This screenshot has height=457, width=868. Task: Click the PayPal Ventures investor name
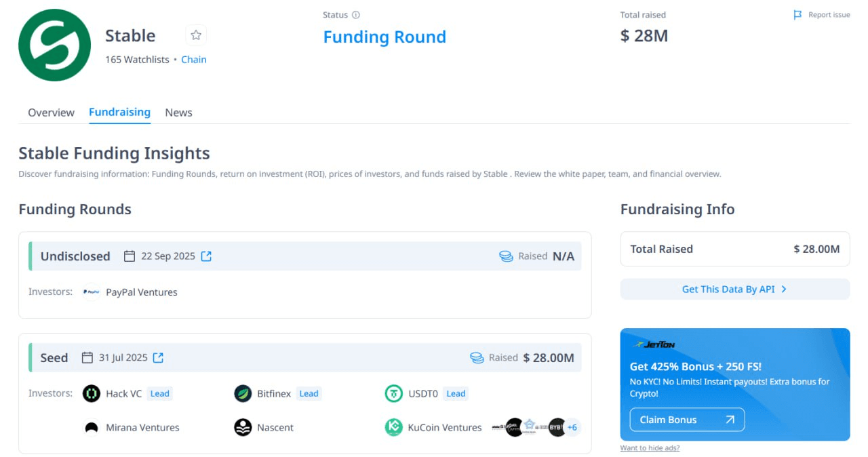[x=142, y=292]
